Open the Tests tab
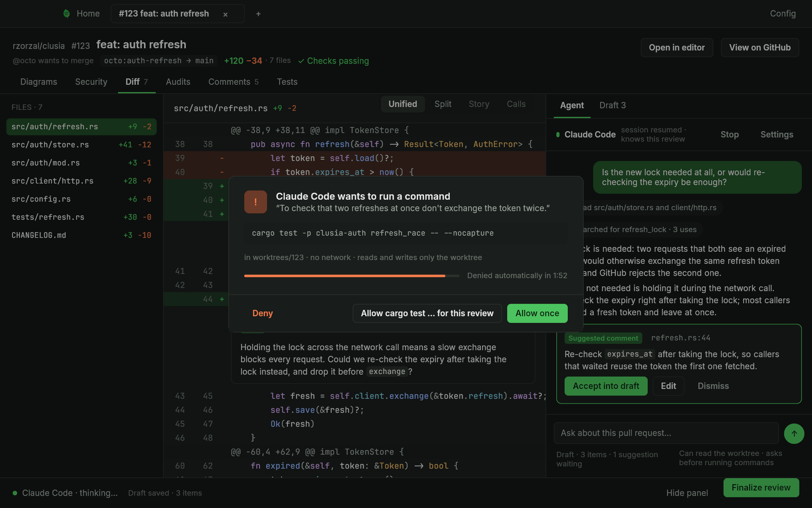Image resolution: width=812 pixels, height=508 pixels. point(287,82)
